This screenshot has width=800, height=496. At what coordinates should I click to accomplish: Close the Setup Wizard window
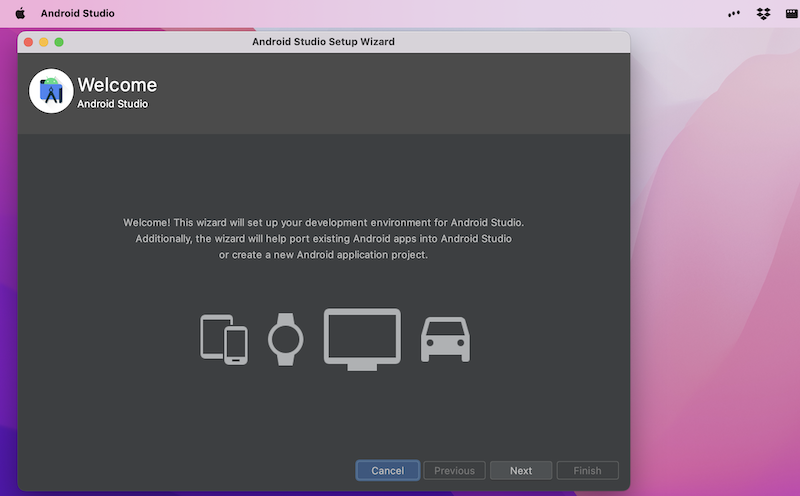pyautogui.click(x=28, y=42)
